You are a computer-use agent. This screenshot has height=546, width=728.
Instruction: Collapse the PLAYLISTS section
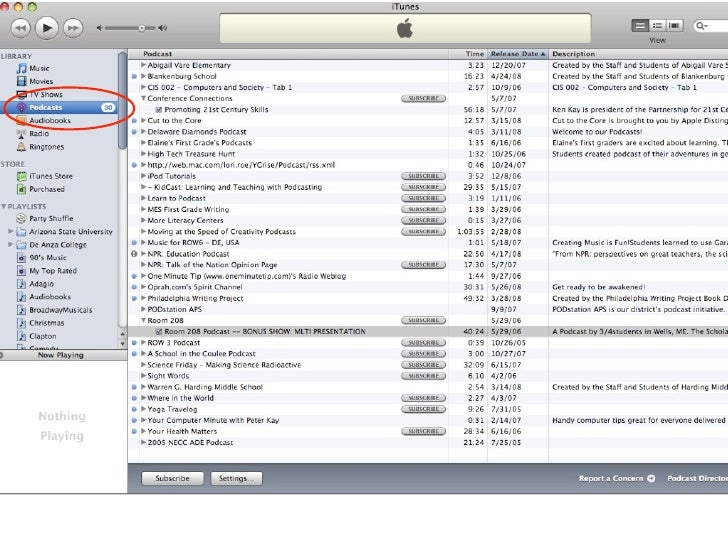[4, 206]
